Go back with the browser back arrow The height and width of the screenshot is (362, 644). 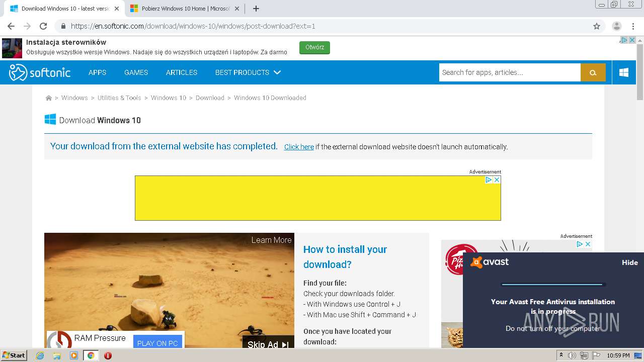coord(11,26)
